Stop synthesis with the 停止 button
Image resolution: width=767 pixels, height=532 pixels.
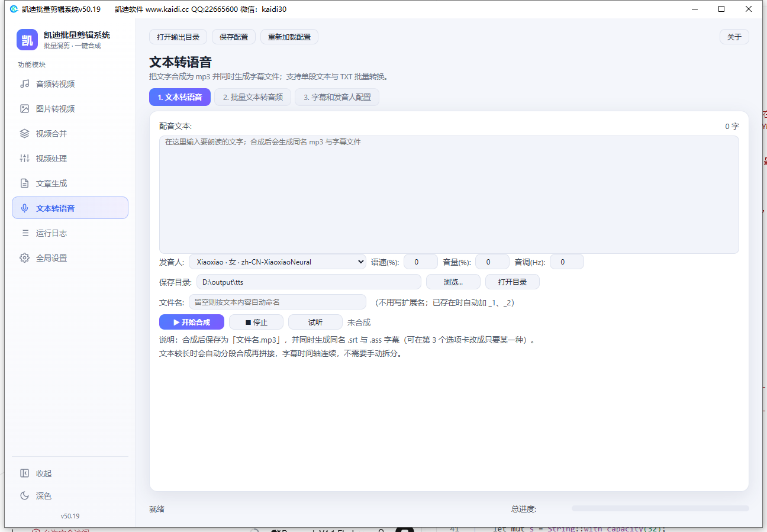point(256,322)
